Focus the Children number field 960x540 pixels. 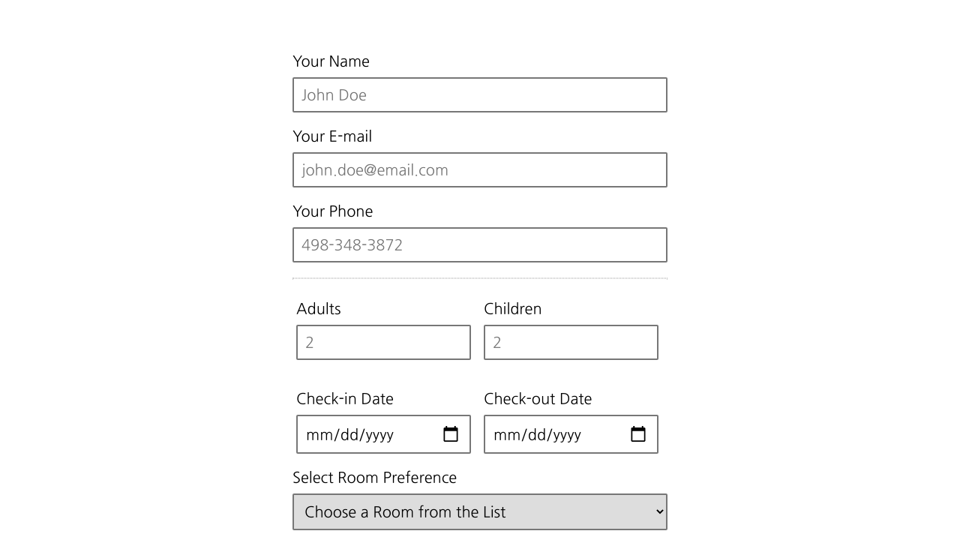pyautogui.click(x=570, y=342)
